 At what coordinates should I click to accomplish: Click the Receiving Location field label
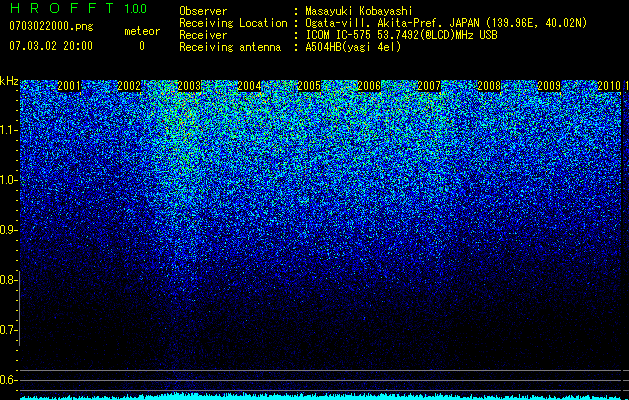233,23
